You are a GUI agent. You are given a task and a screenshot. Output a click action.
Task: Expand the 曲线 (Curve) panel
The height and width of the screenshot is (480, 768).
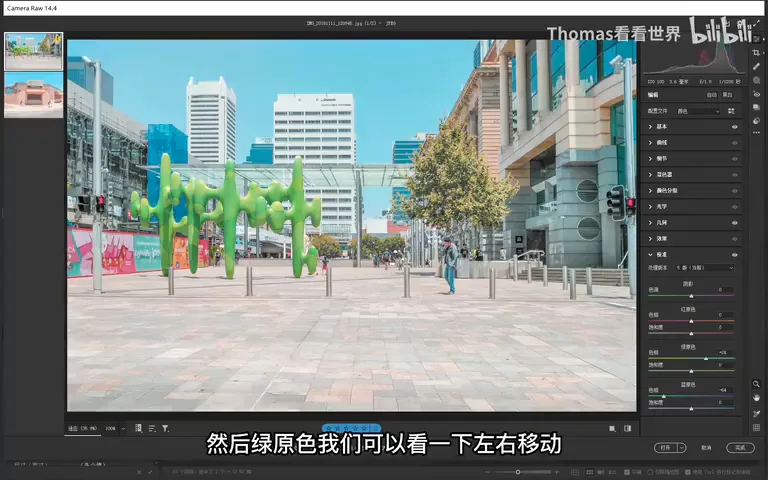(x=650, y=143)
